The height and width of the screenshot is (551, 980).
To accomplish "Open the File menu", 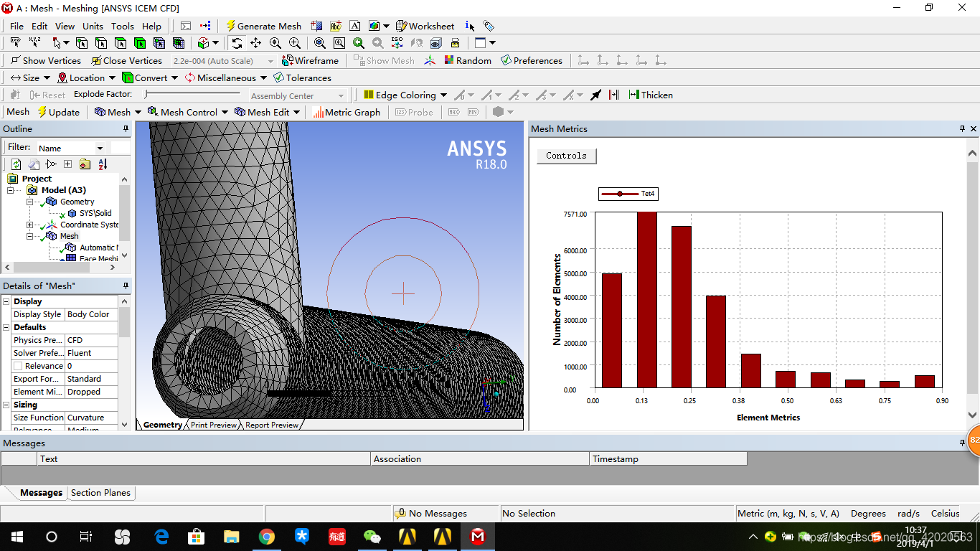I will pyautogui.click(x=17, y=26).
